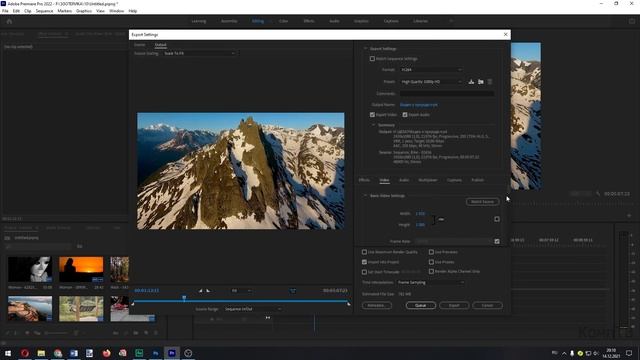
Task: Enable Set Start Timecode checkbox
Action: point(364,272)
